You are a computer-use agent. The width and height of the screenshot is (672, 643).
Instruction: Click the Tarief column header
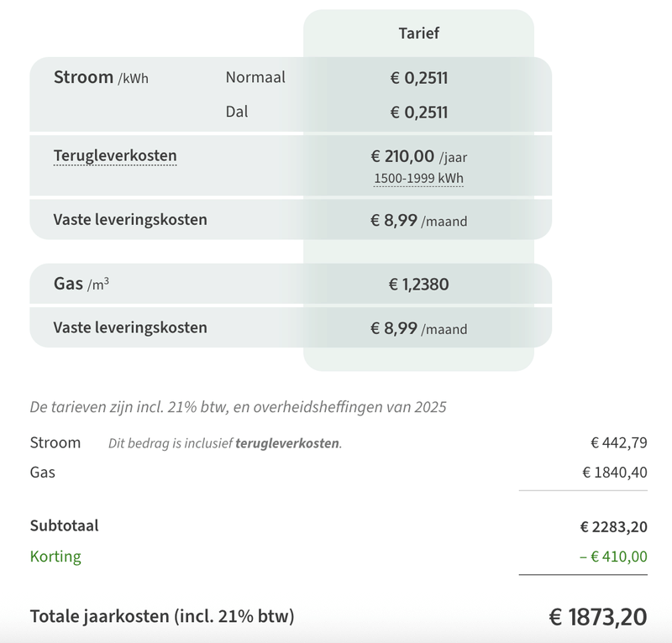418,34
